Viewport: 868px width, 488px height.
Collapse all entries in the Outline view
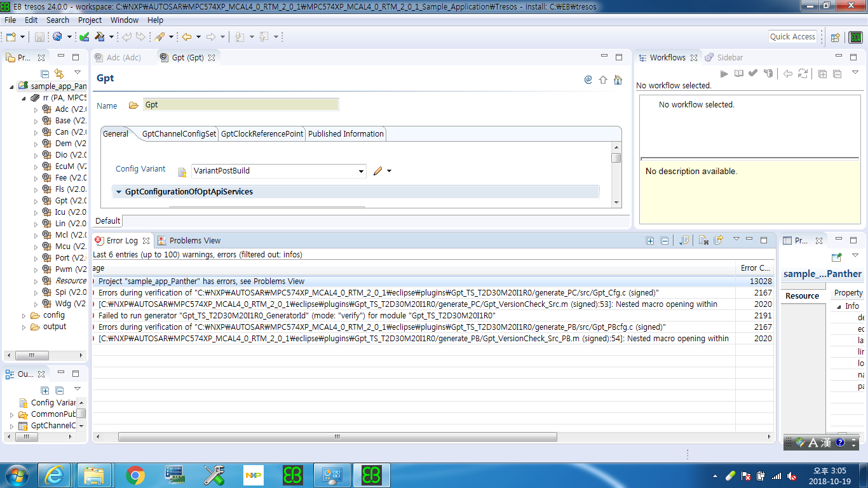(x=59, y=390)
